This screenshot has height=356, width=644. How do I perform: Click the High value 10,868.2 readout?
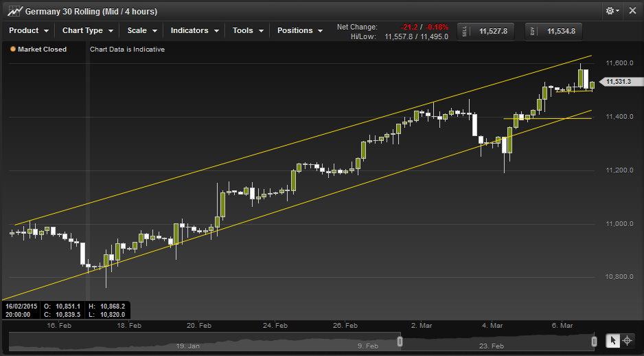pyautogui.click(x=113, y=307)
